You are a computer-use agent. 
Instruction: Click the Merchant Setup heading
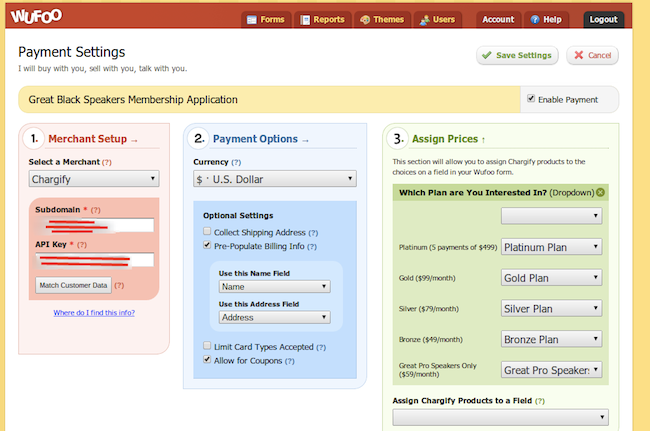87,139
